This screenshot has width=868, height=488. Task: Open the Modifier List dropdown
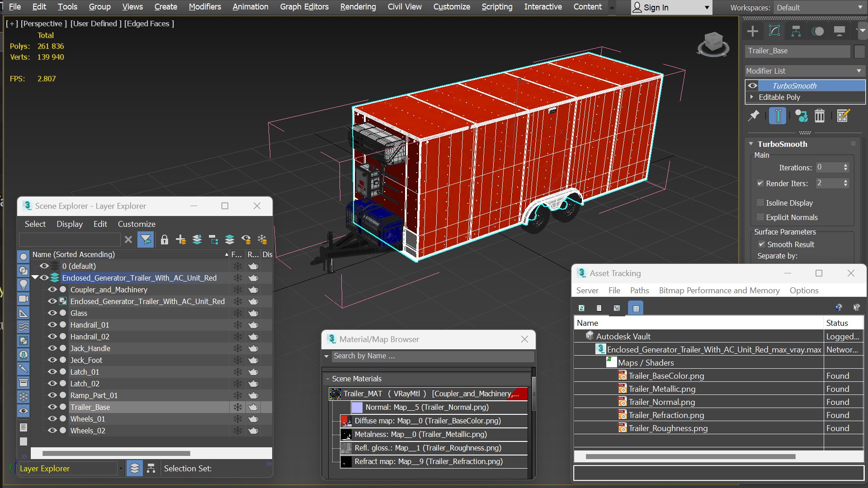coord(805,71)
